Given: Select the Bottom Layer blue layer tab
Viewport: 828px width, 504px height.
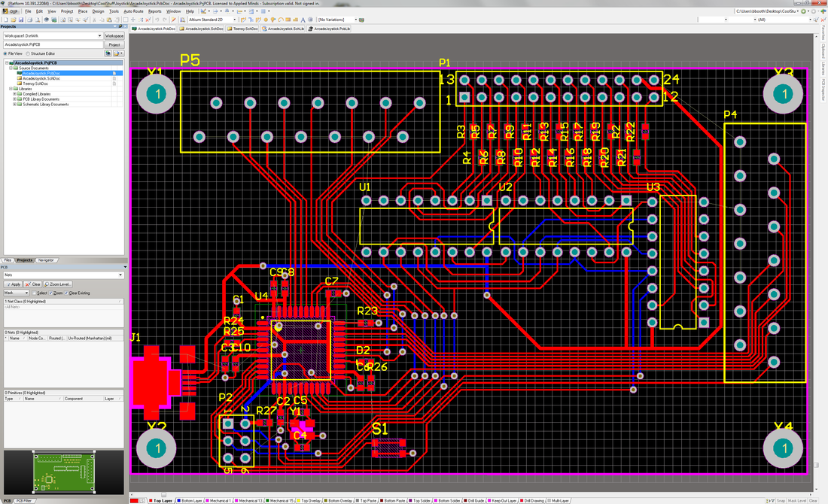Looking at the screenshot, I should pyautogui.click(x=190, y=501).
